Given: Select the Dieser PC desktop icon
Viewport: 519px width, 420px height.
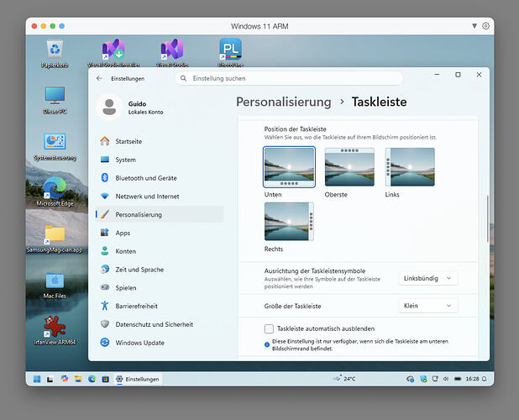Looking at the screenshot, I should 55,100.
